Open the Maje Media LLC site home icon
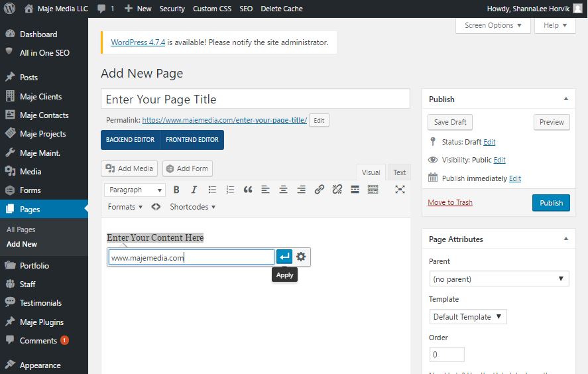This screenshot has width=588, height=374. pyautogui.click(x=29, y=8)
